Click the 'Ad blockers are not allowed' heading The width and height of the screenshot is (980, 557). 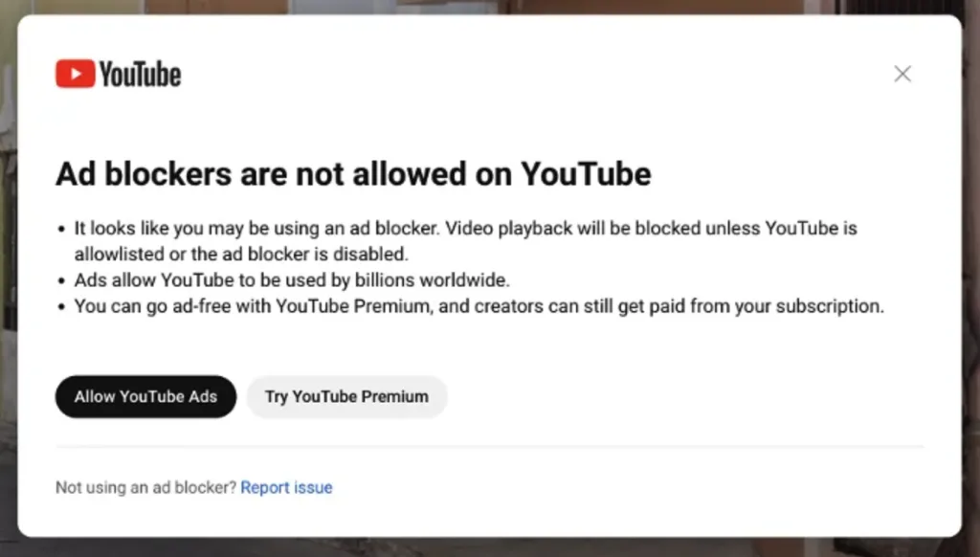tap(353, 174)
